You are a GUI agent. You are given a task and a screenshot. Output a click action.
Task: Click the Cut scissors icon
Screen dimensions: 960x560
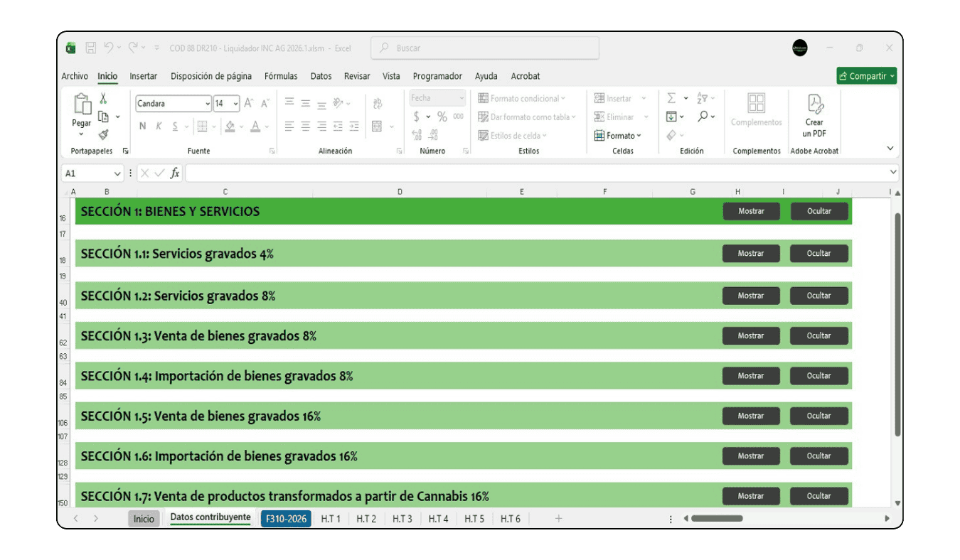click(x=103, y=99)
